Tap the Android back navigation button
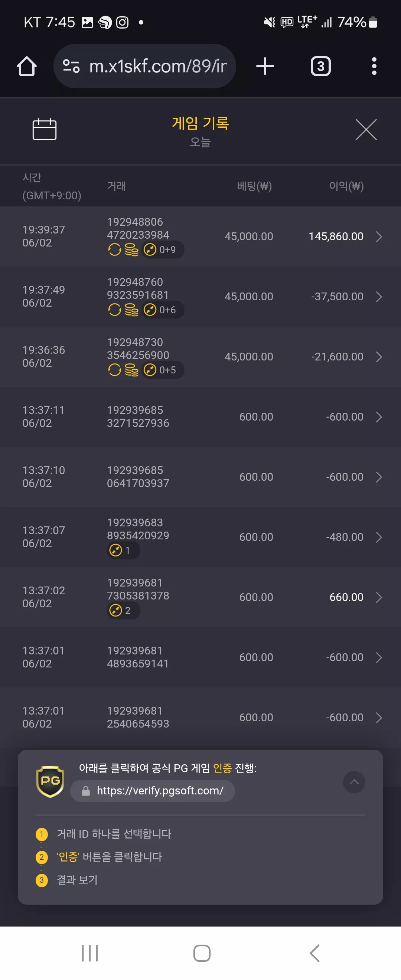 314,953
